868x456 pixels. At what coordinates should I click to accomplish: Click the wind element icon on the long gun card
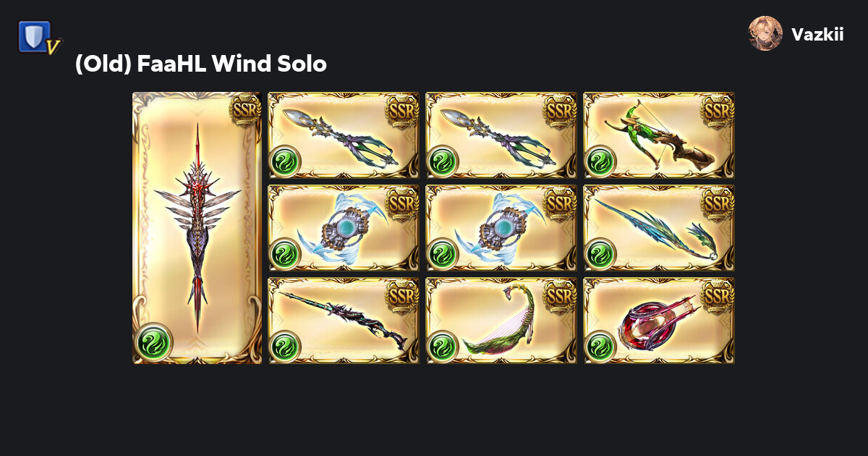(x=285, y=347)
